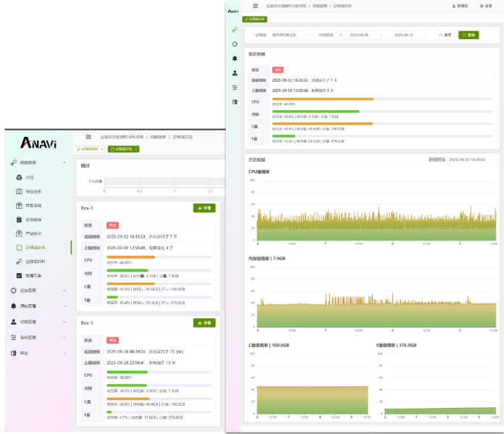
Task: Click sliders settings icon in collapsed sidebar
Action: tap(235, 88)
